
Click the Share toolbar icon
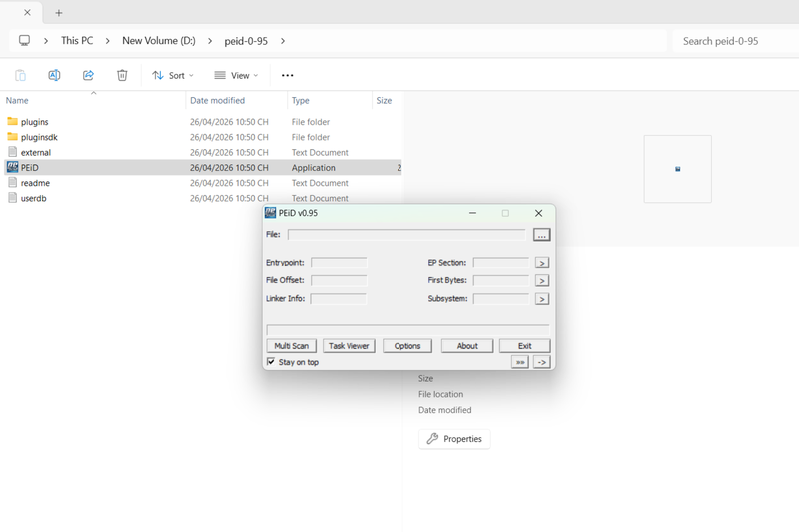point(88,75)
